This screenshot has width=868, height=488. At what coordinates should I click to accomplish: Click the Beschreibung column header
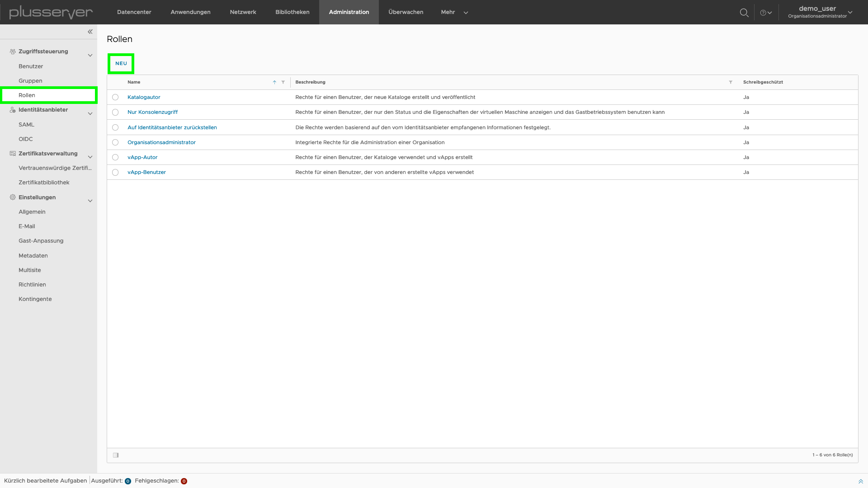tap(310, 82)
